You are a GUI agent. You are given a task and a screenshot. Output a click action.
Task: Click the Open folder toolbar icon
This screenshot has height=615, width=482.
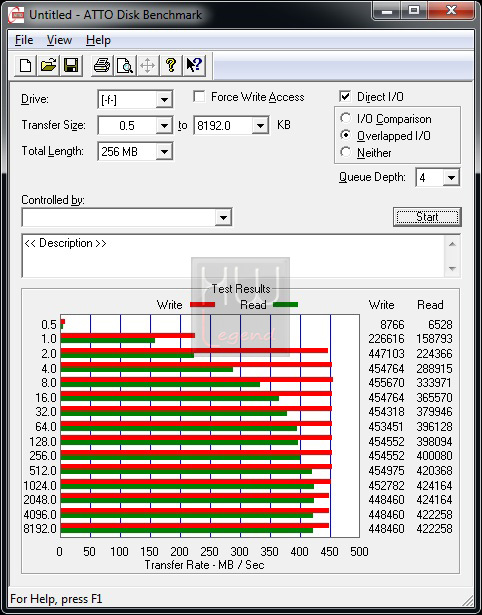(x=48, y=65)
